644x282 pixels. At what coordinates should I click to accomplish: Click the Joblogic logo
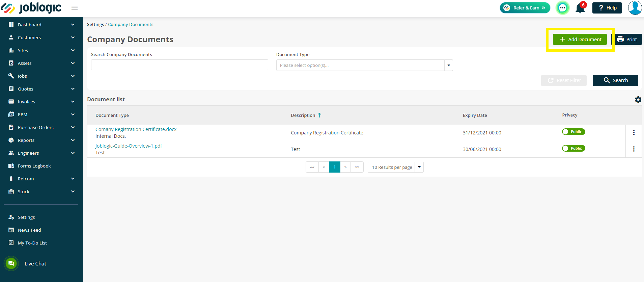pos(31,8)
